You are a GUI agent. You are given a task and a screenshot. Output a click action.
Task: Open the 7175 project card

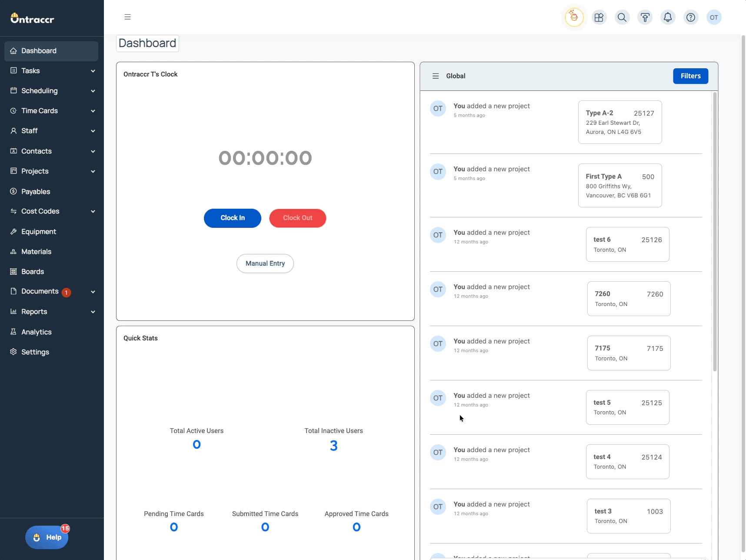[x=629, y=353]
